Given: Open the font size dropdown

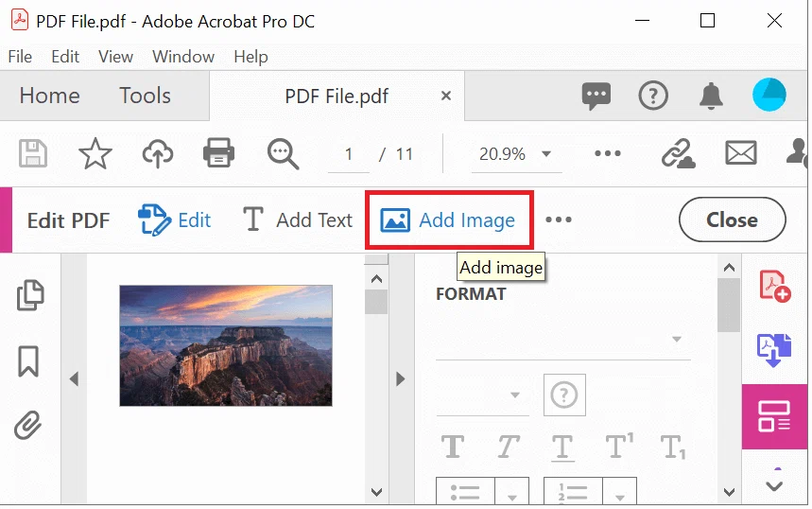Looking at the screenshot, I should point(483,395).
